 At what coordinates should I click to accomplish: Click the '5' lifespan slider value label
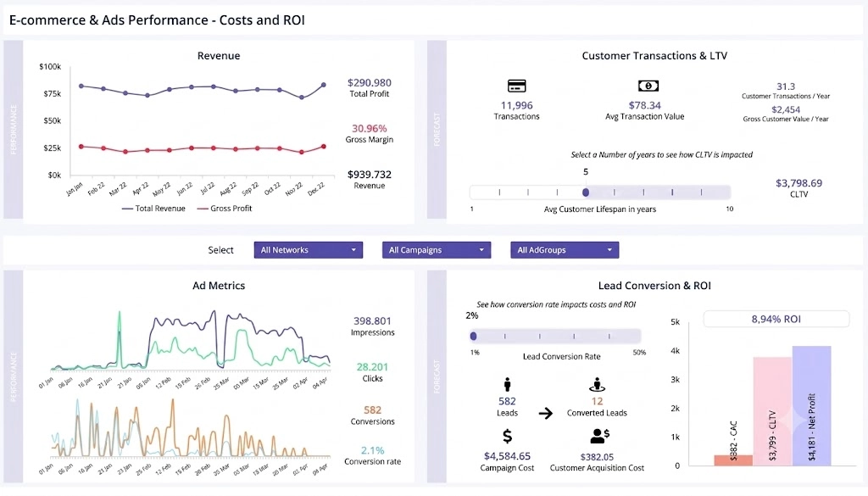[586, 172]
